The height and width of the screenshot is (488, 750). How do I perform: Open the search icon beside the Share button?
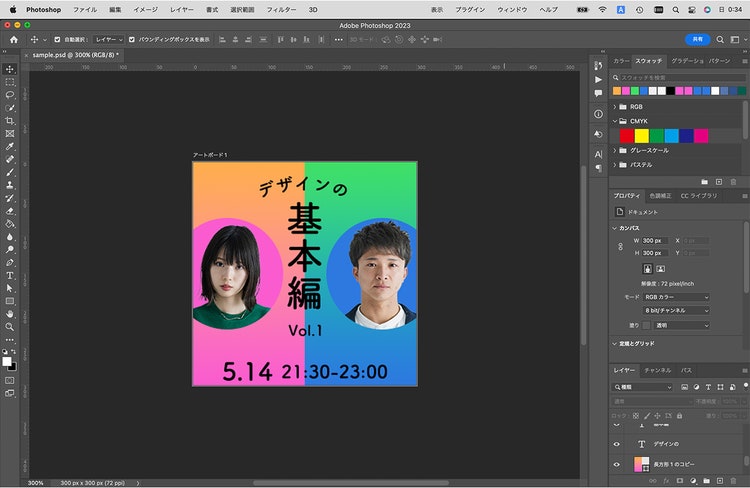click(x=720, y=40)
